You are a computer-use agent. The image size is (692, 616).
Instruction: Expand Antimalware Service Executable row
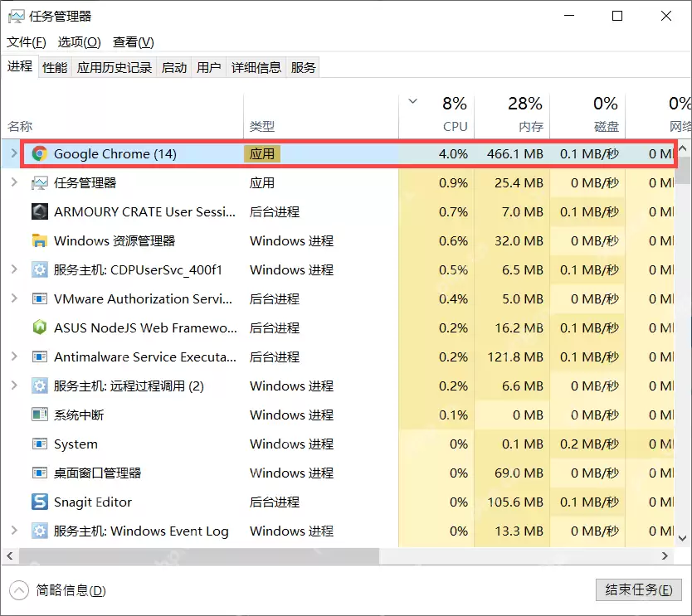click(x=13, y=357)
